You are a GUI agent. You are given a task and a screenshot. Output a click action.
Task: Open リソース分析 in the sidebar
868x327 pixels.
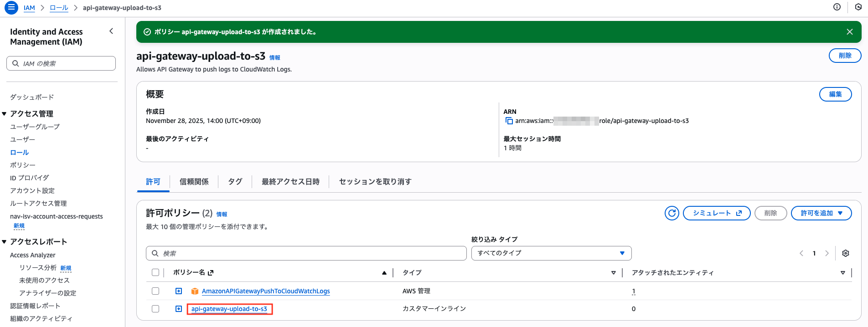38,268
